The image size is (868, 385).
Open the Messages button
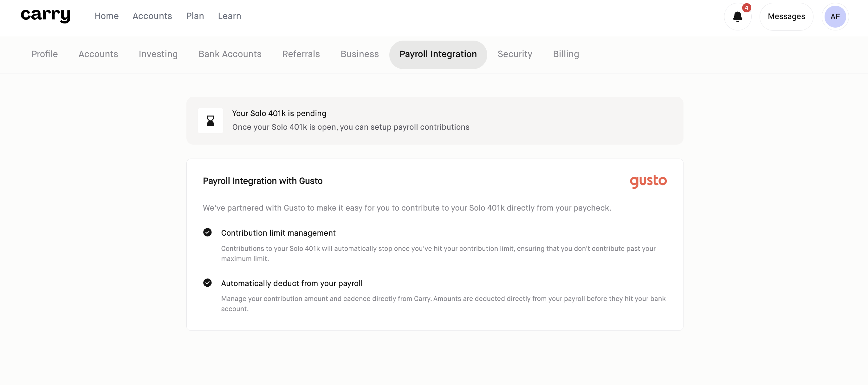786,16
